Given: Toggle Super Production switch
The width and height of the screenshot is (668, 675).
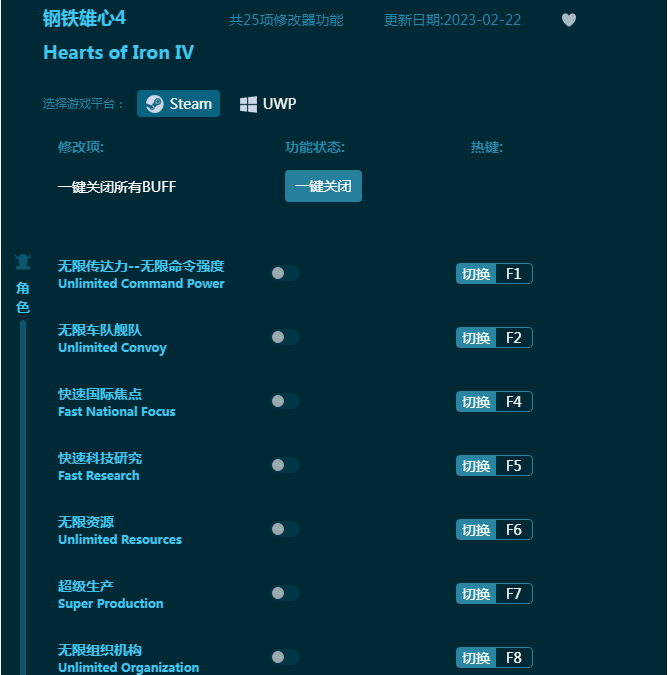Looking at the screenshot, I should click(285, 593).
